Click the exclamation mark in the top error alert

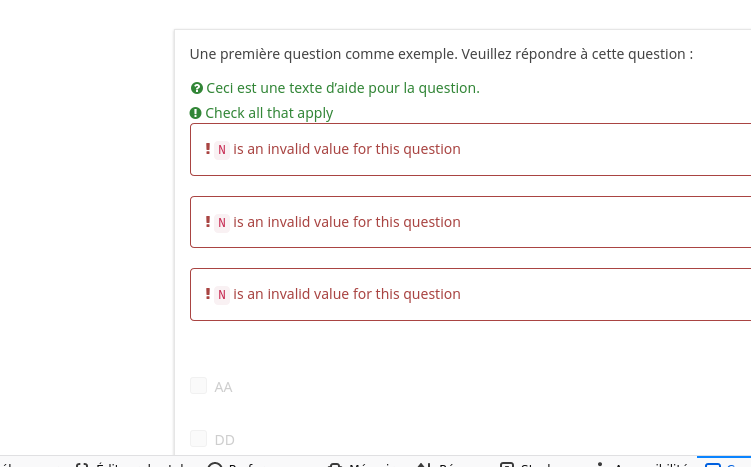pos(208,149)
